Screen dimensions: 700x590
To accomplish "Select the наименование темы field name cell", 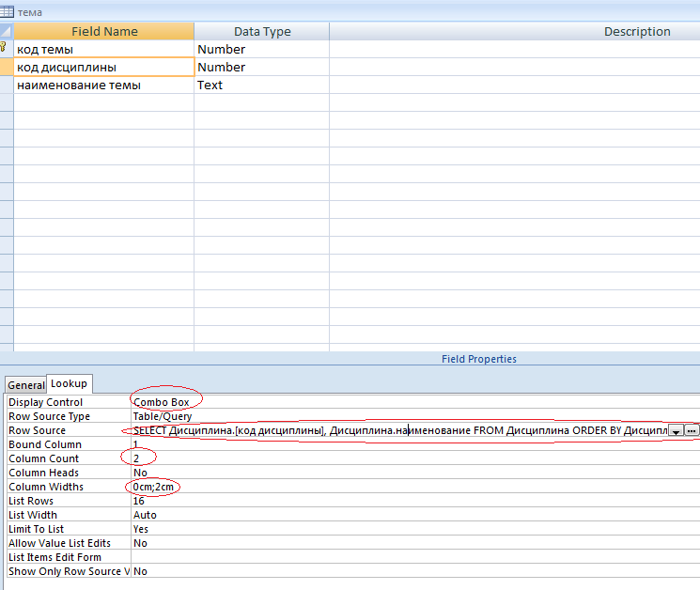I will 104,85.
